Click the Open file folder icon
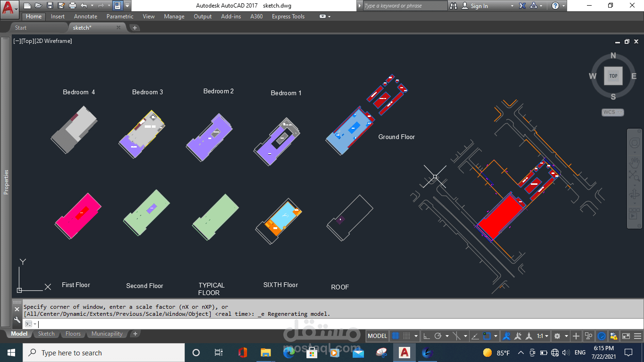The image size is (644, 362). [39, 6]
